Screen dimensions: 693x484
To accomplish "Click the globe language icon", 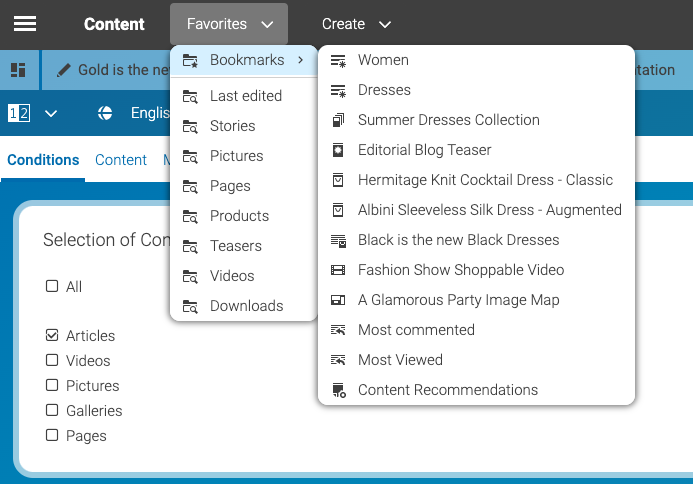I will (x=105, y=113).
